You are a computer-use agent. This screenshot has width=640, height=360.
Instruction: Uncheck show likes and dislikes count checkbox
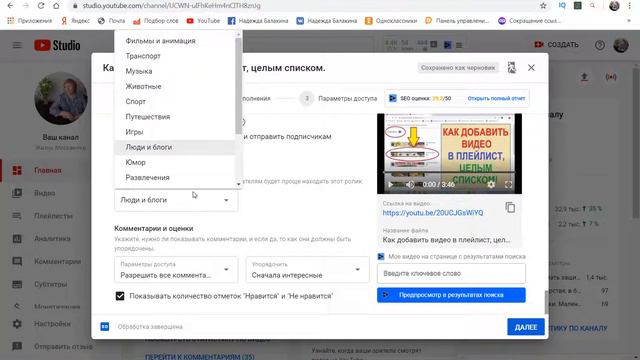[120, 296]
